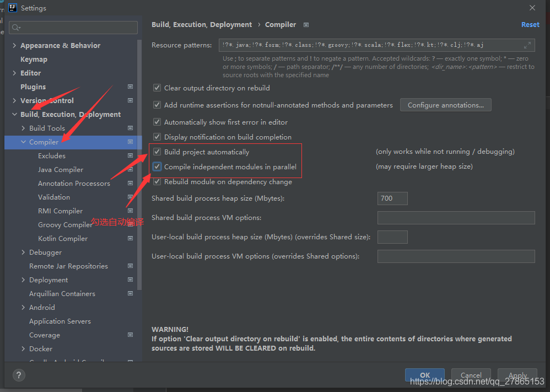This screenshot has width=550, height=392.
Task: Toggle Add runtime assertions for notnull-annotated methods
Action: pos(157,105)
